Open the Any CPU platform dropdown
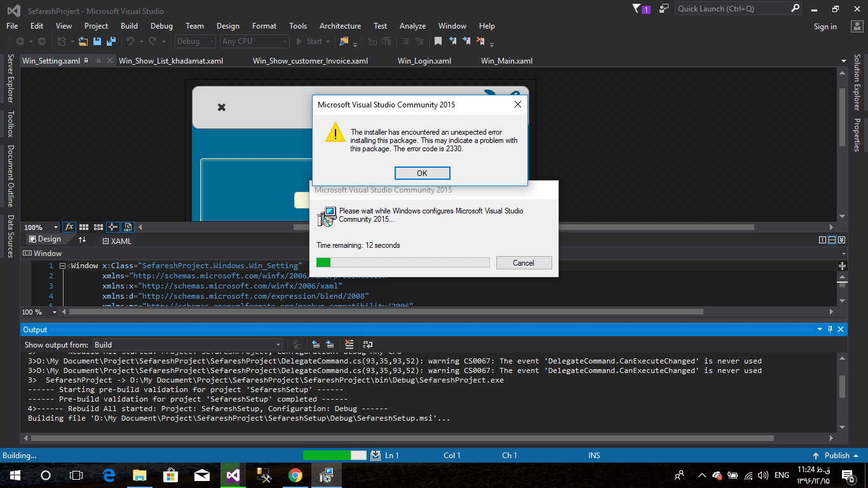The width and height of the screenshot is (868, 488). (254, 41)
